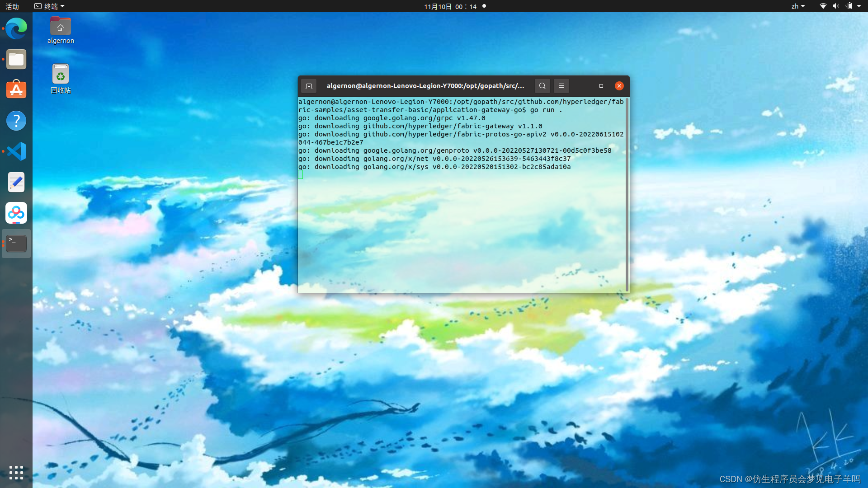Open the clock and date calendar panel
This screenshot has width=868, height=488.
tap(450, 6)
